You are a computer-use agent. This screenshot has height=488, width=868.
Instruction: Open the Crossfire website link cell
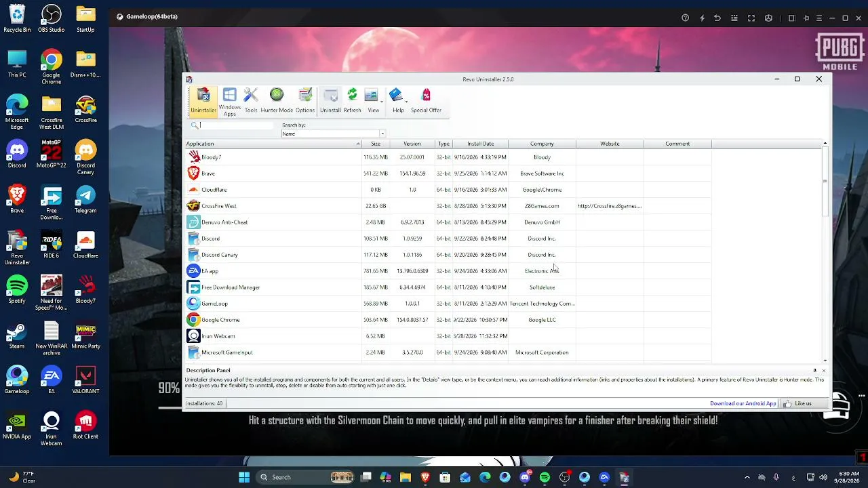pyautogui.click(x=610, y=206)
